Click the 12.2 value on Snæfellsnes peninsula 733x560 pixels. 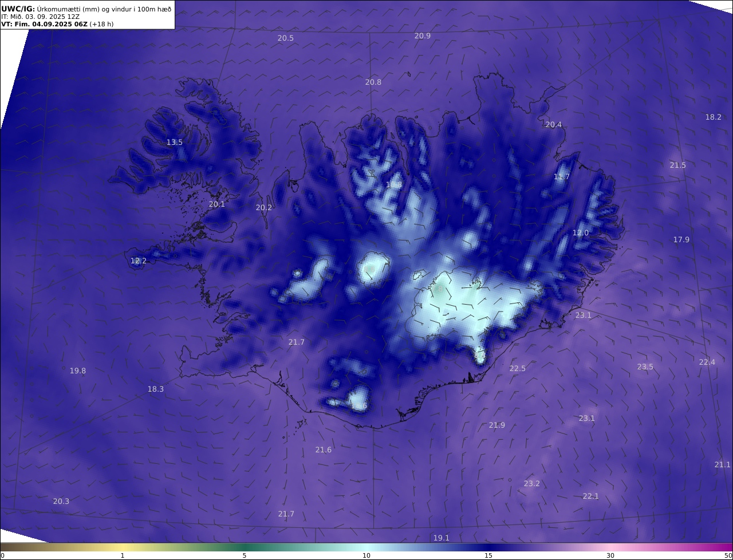coord(139,261)
